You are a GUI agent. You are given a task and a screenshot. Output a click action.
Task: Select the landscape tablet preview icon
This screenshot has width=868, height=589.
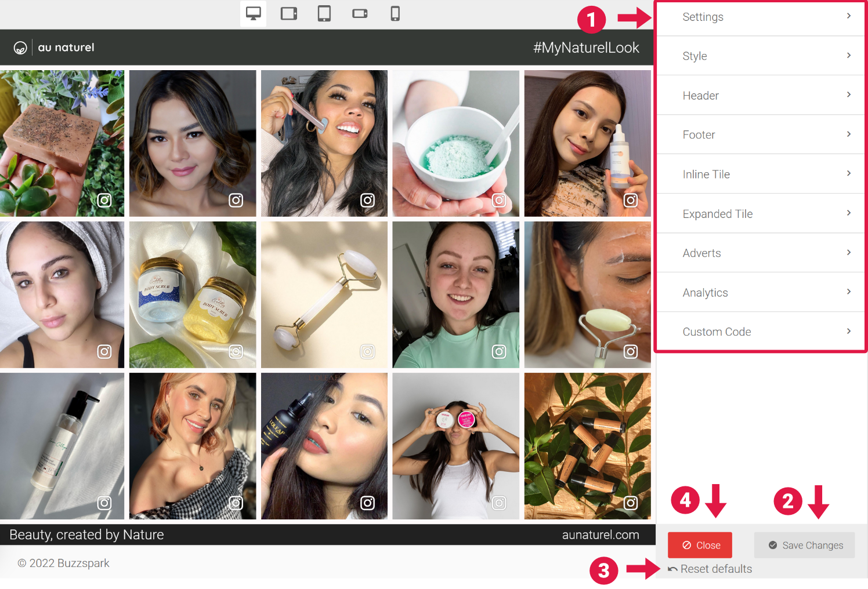pos(289,13)
